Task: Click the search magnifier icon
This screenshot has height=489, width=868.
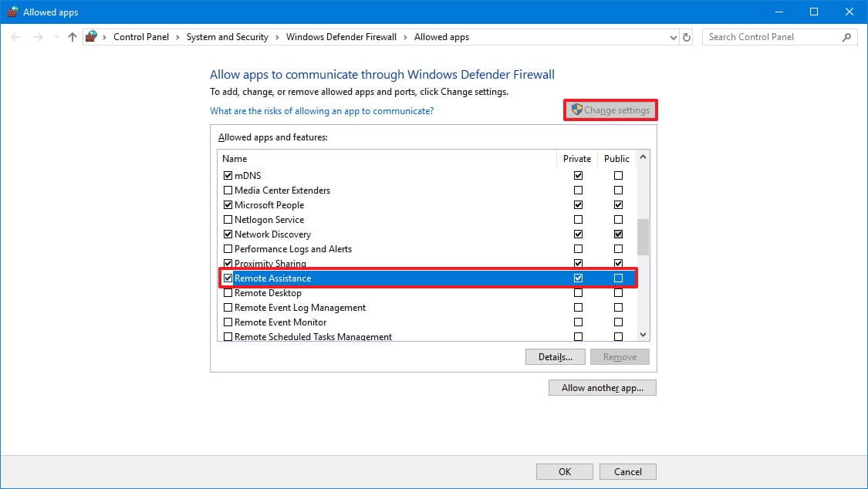Action: click(846, 37)
